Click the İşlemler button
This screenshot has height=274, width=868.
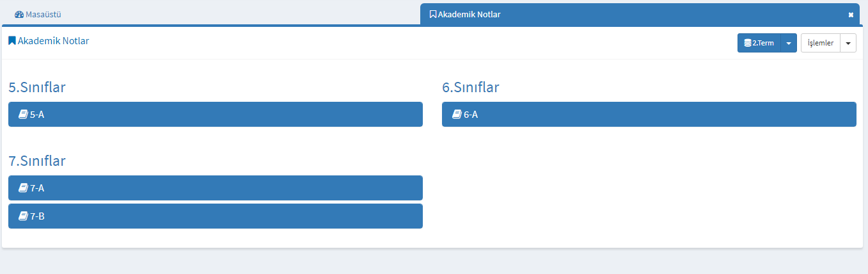tap(820, 44)
